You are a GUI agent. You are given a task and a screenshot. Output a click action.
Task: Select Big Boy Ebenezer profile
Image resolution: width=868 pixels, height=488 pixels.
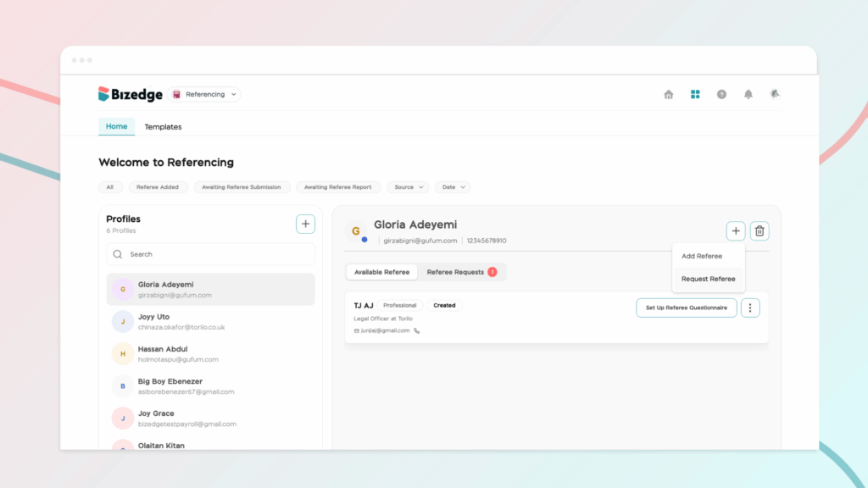click(210, 386)
